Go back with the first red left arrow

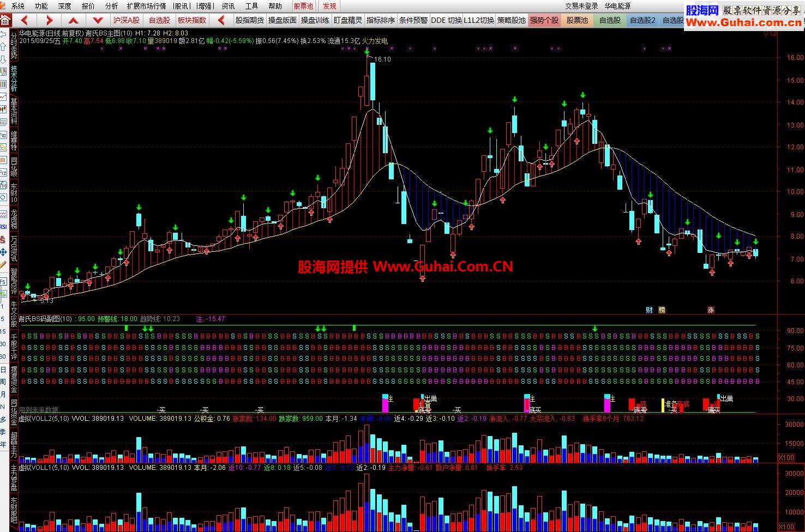pos(25,20)
